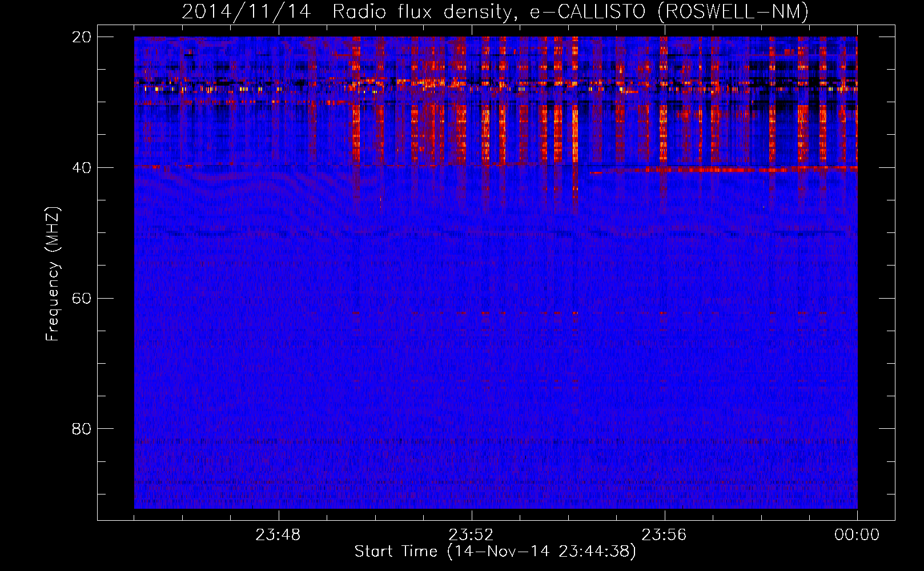The height and width of the screenshot is (571, 924).
Task: Click the x-axis time label '23:56'
Action: 664,535
